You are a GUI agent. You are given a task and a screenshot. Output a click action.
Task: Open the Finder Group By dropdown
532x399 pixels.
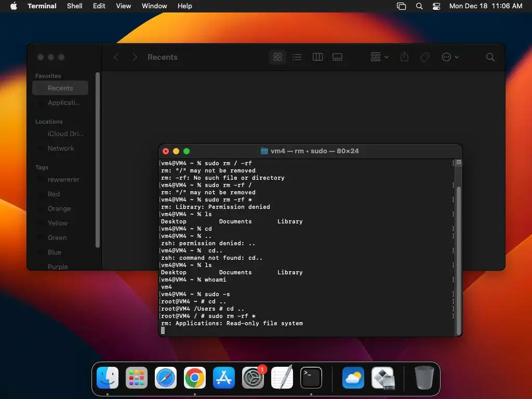379,57
